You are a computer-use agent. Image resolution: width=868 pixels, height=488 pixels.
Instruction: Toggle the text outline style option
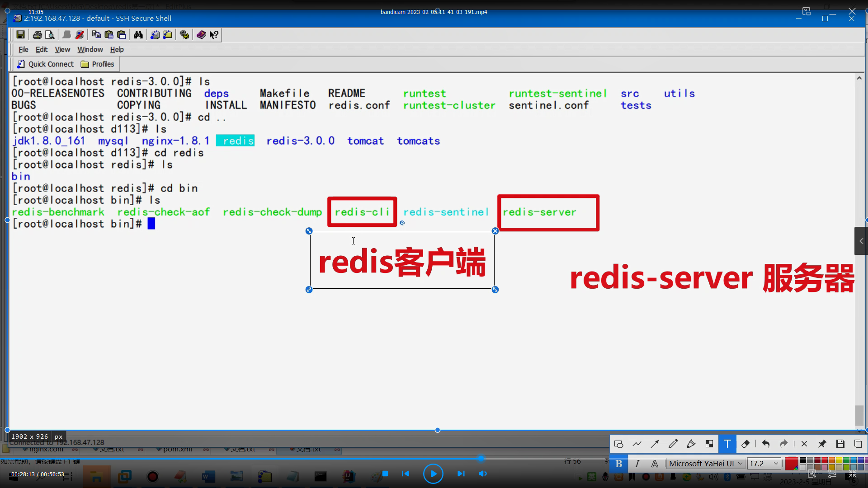click(655, 463)
